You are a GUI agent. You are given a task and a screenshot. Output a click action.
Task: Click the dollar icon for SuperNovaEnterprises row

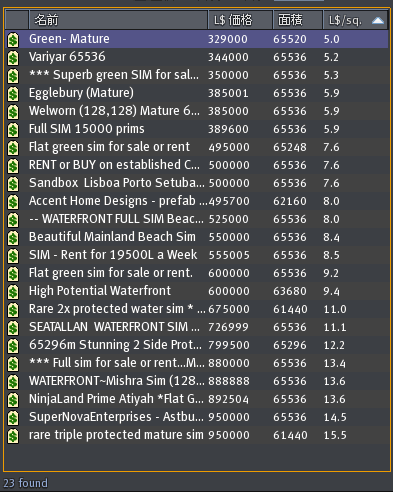pyautogui.click(x=13, y=417)
